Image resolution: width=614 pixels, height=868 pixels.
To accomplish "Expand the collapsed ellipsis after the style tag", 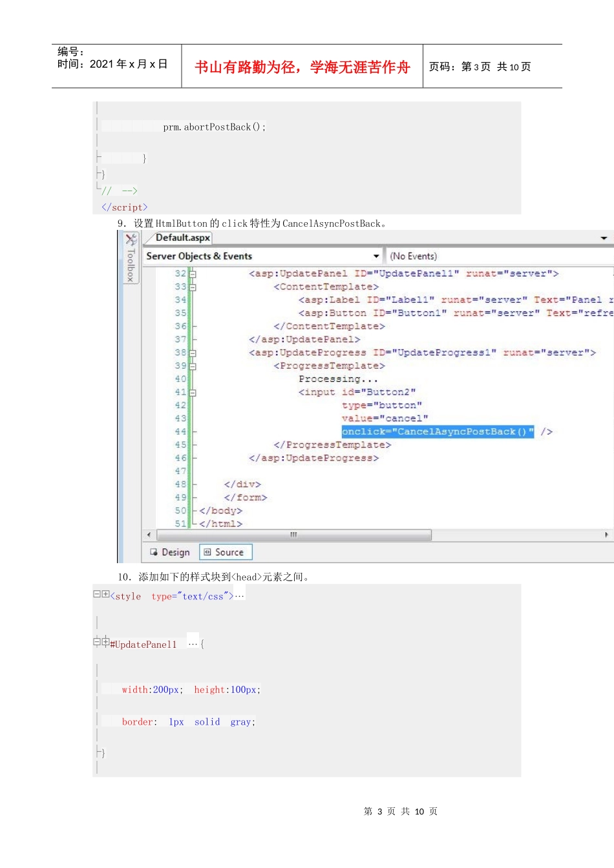I will click(x=240, y=595).
